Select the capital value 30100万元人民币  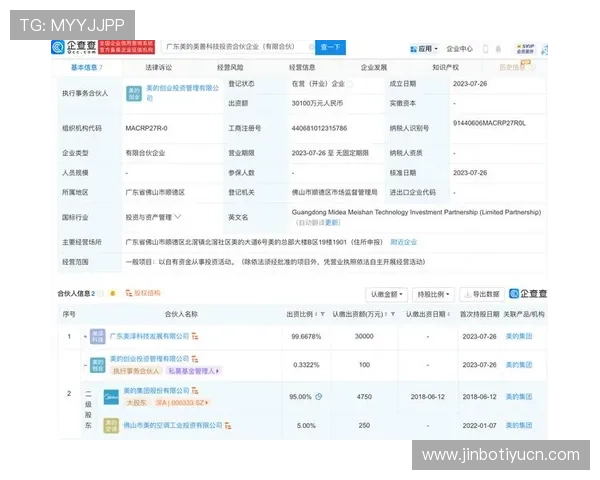[317, 103]
